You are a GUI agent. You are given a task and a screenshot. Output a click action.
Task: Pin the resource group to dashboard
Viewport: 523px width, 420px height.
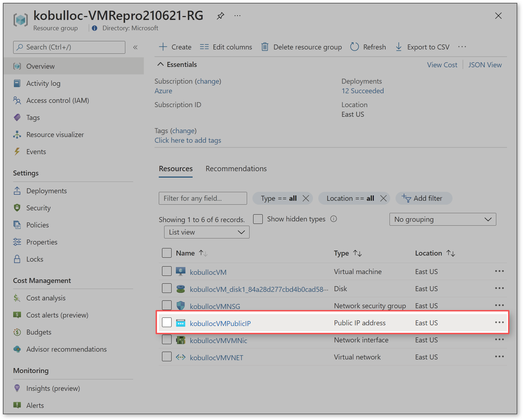click(x=220, y=16)
